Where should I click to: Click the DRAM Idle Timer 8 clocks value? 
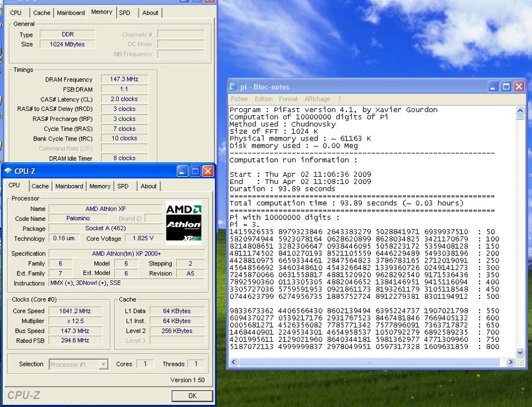pos(124,158)
